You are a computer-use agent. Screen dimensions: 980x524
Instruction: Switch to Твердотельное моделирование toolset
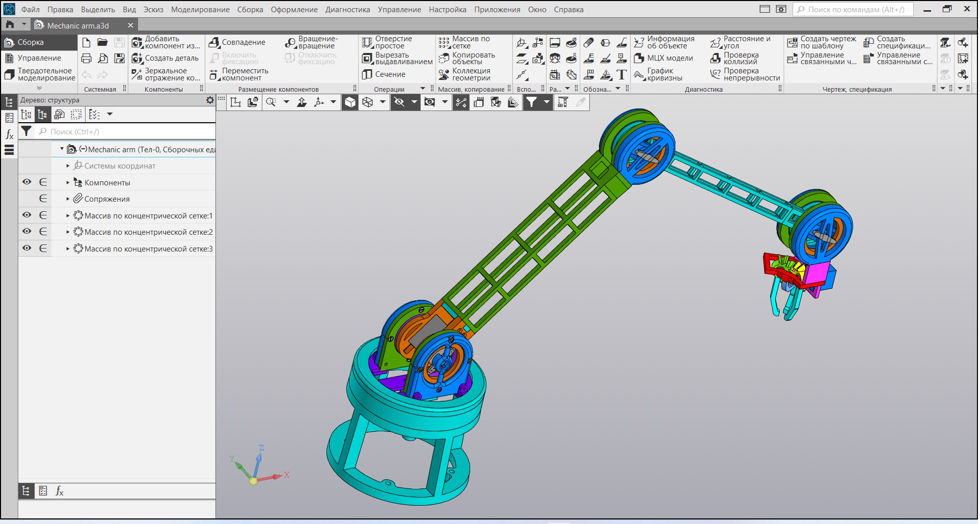point(40,74)
